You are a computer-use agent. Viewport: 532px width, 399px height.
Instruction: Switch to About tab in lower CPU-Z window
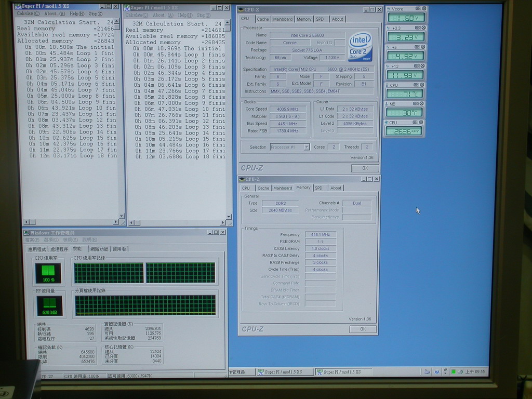coord(336,188)
